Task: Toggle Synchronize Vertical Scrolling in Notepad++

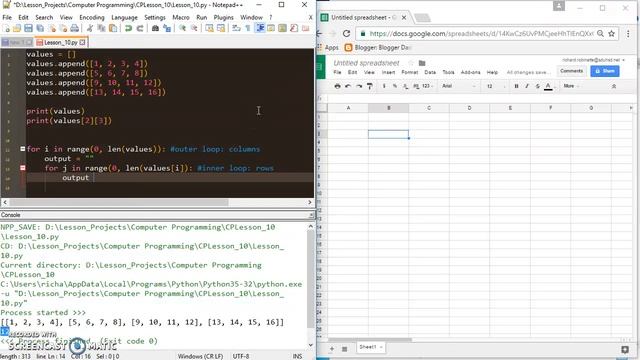Action: [x=209, y=28]
